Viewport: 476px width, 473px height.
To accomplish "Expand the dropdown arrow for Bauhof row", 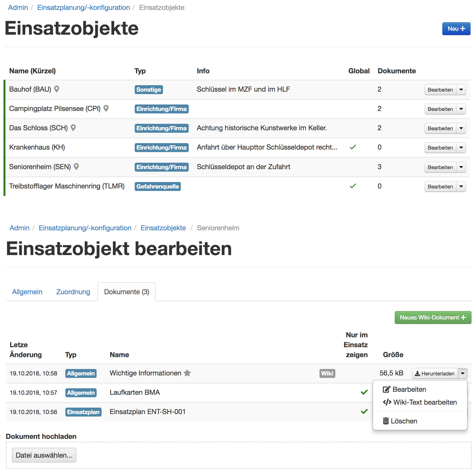I will coord(461,89).
